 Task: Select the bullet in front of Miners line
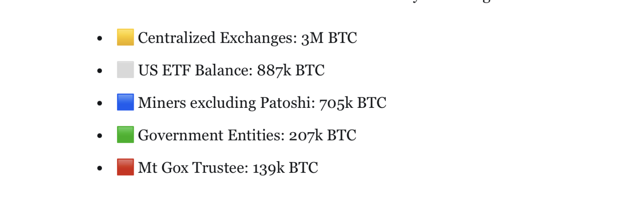point(99,103)
